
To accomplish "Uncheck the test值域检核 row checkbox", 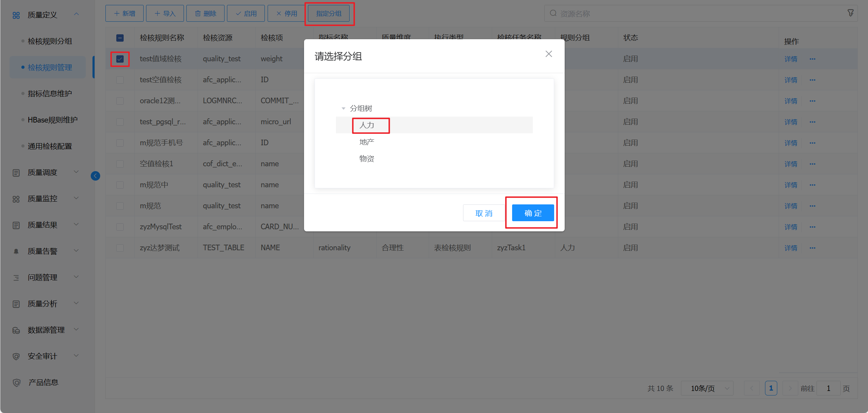I will 120,59.
